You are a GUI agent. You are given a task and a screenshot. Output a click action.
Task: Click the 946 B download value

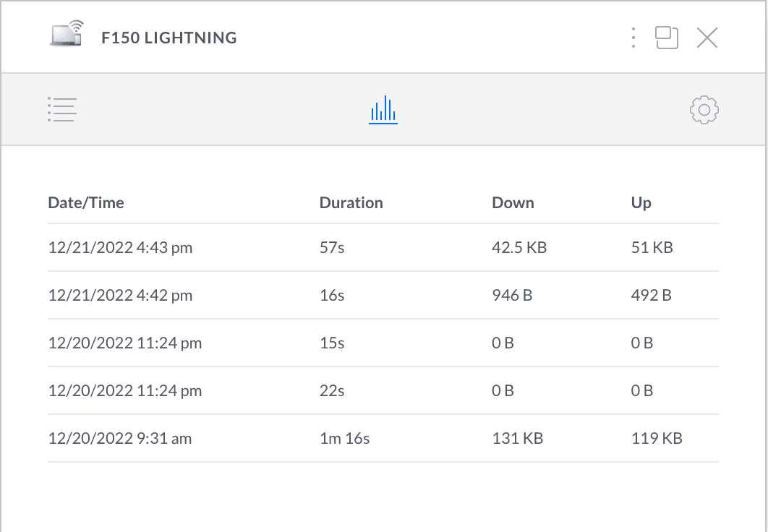click(512, 296)
